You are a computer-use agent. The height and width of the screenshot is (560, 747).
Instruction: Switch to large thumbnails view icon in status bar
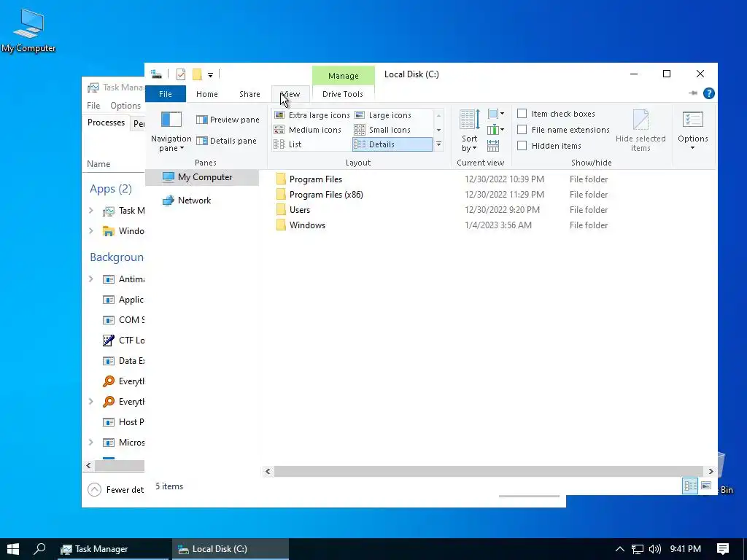(x=706, y=486)
